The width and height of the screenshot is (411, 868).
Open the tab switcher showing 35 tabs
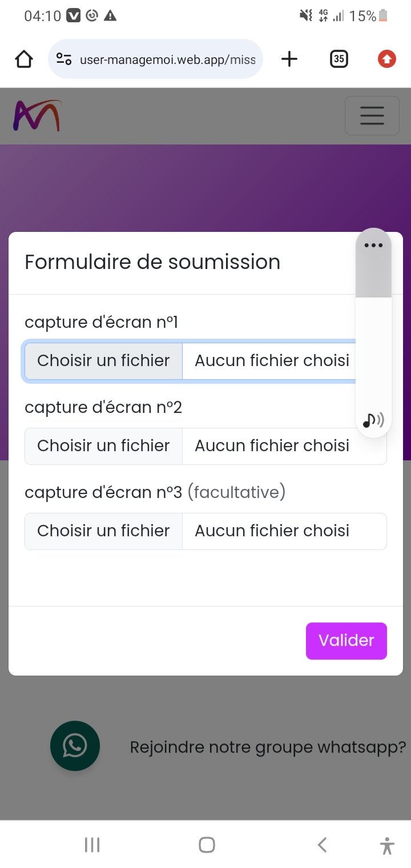click(339, 59)
